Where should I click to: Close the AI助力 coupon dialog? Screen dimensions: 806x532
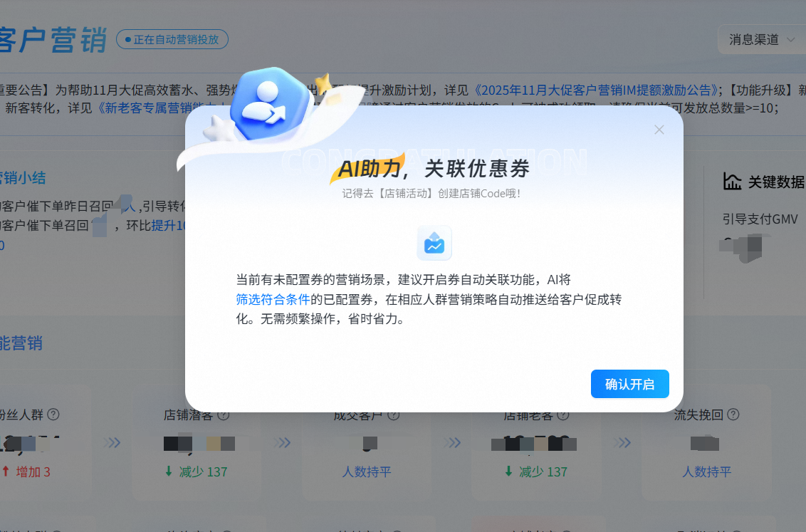click(659, 130)
